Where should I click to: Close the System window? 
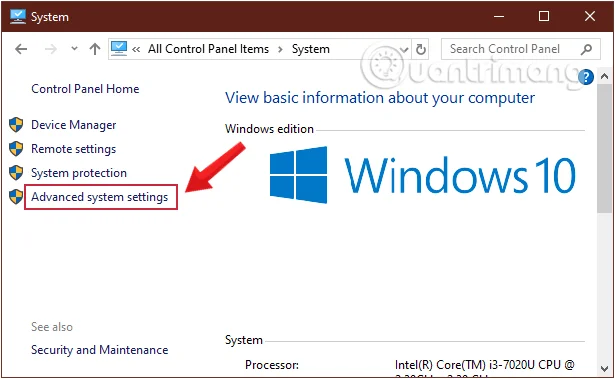590,16
